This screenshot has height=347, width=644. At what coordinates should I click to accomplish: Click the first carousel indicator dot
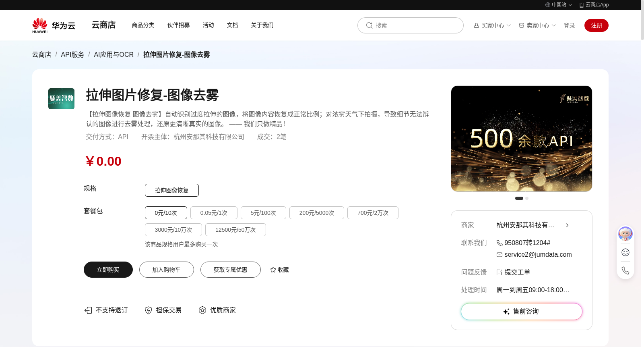pos(519,198)
